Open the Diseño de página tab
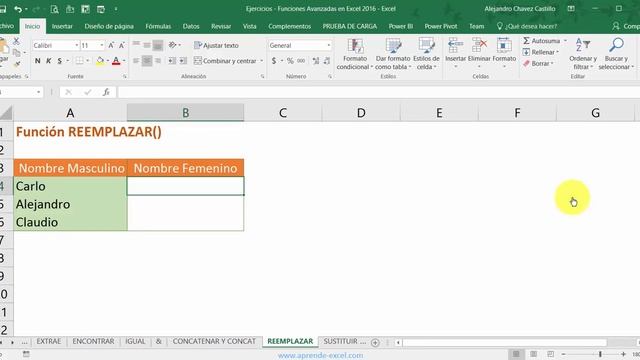This screenshot has width=640, height=360. coord(109,26)
